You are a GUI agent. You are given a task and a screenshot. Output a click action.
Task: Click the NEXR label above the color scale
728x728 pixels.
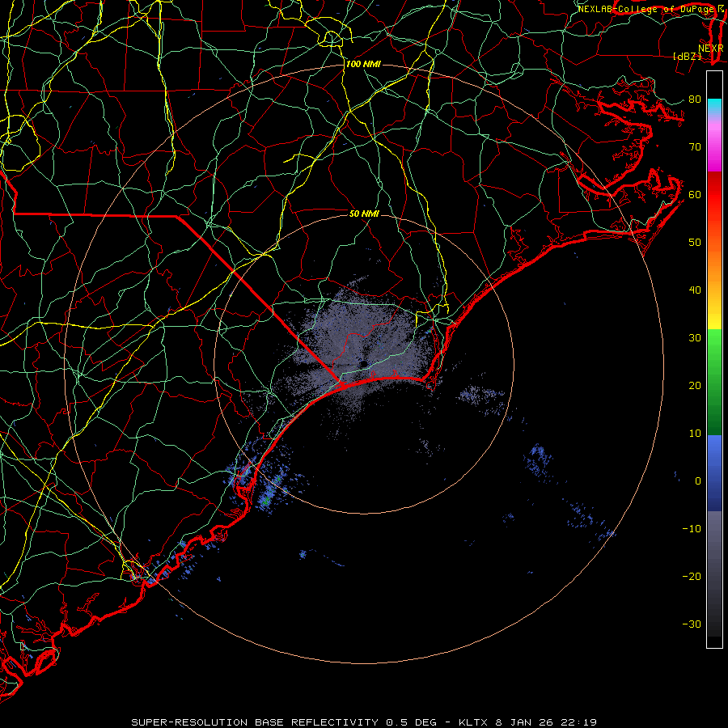coord(711,48)
